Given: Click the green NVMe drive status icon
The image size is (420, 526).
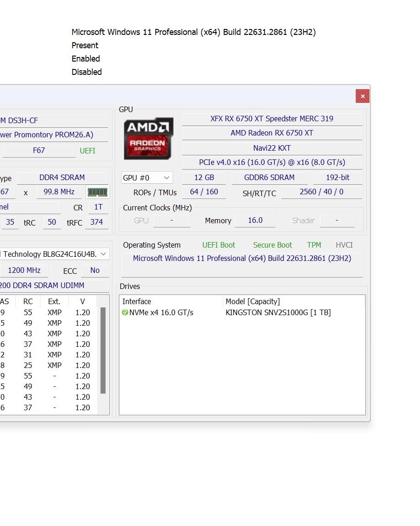Looking at the screenshot, I should tap(125, 312).
